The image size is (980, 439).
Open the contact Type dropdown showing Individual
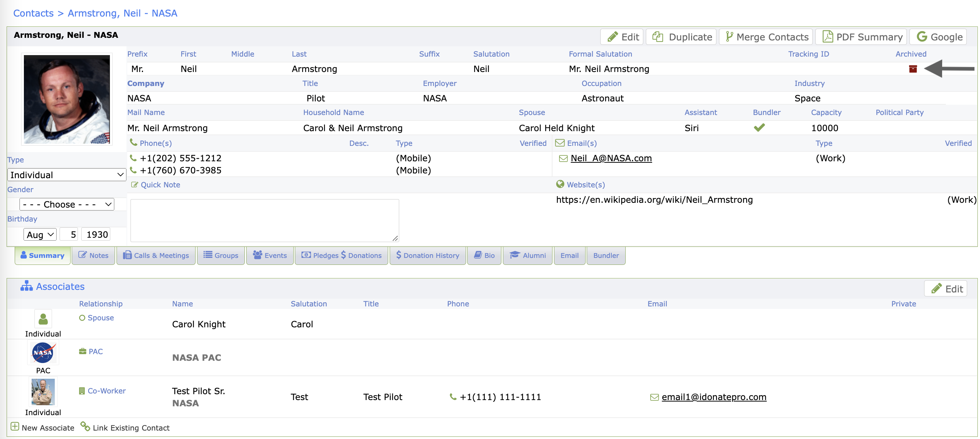[67, 175]
